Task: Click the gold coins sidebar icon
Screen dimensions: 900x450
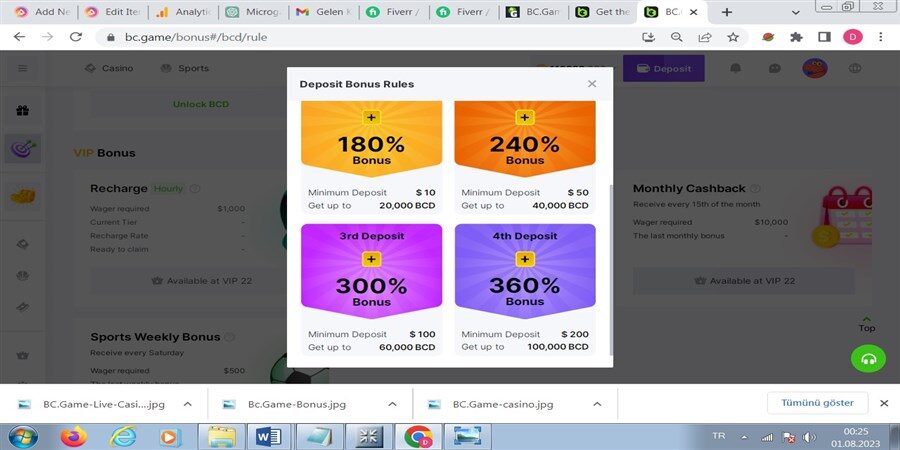Action: (x=22, y=197)
